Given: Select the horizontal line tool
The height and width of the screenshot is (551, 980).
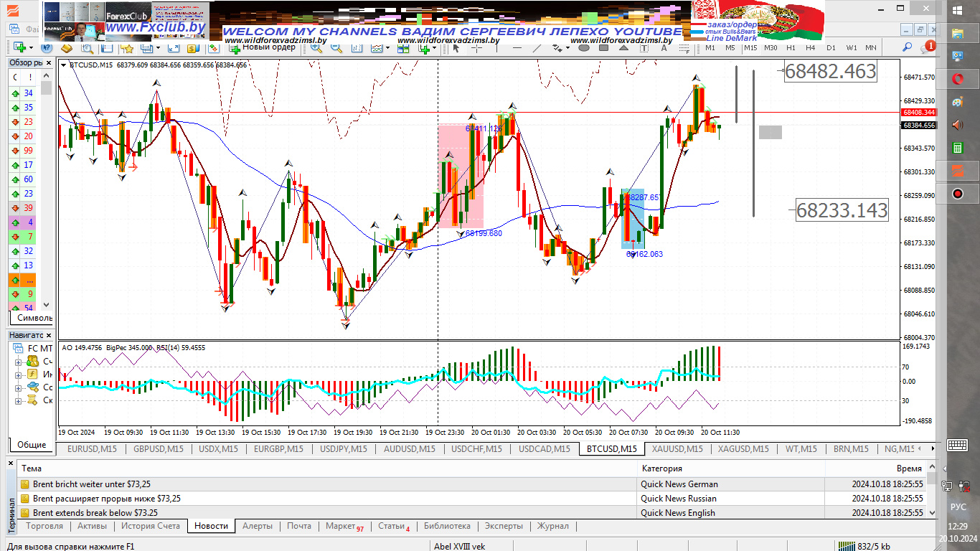Looking at the screenshot, I should tap(517, 47).
